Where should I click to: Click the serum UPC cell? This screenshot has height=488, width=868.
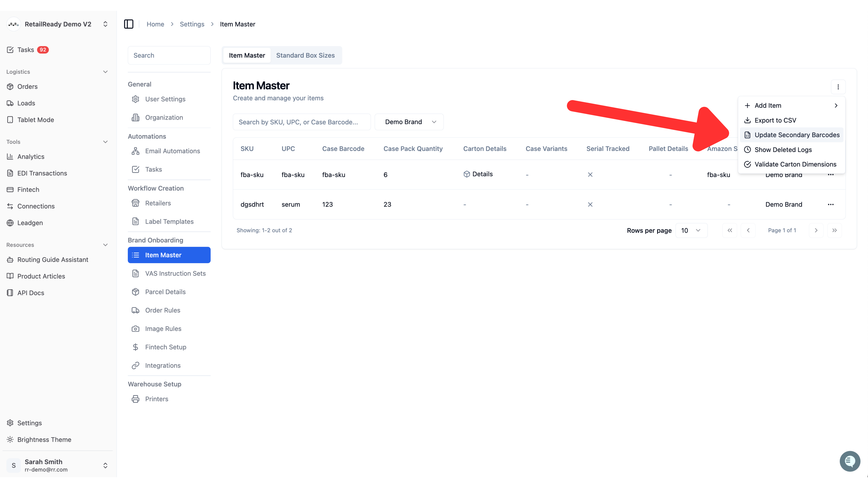(291, 204)
